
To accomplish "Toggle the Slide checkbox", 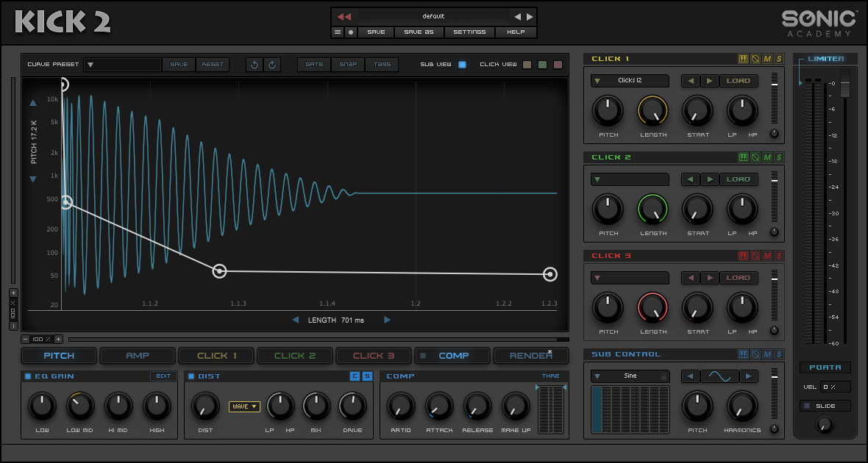I will [x=806, y=406].
